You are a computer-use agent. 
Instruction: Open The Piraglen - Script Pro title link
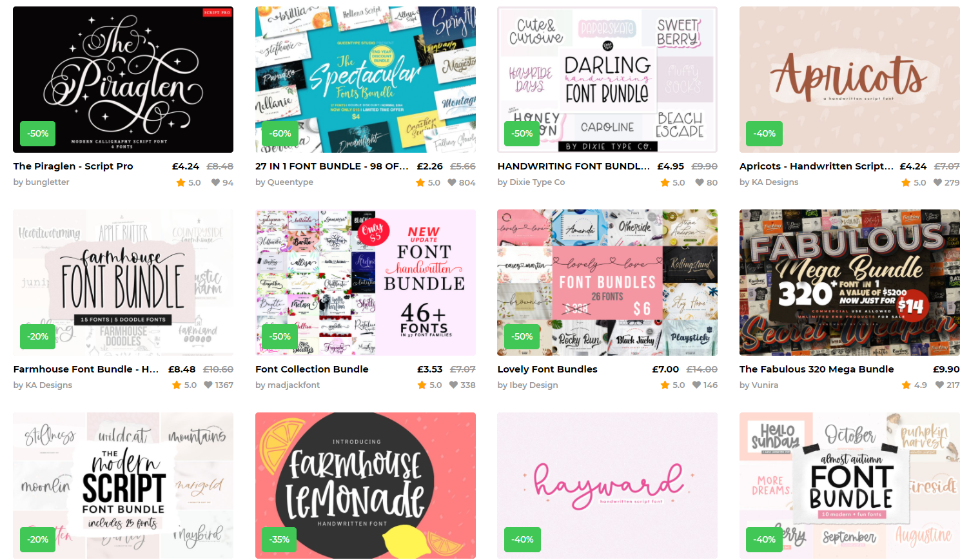pos(73,166)
